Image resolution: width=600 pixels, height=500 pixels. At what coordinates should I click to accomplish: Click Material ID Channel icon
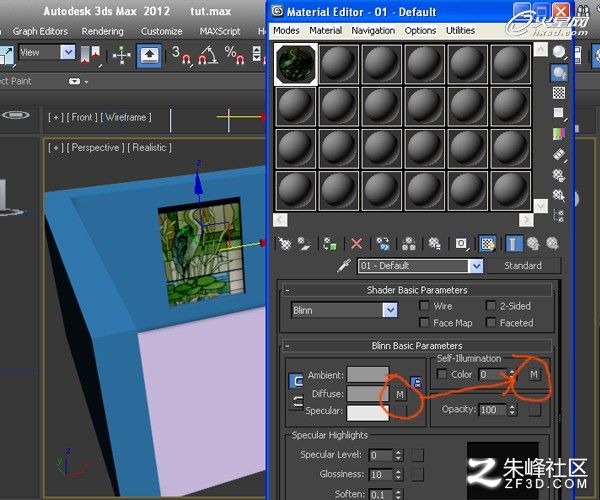click(x=461, y=244)
